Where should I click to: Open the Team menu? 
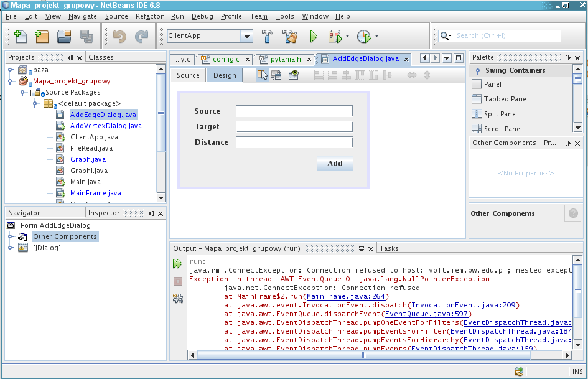click(x=259, y=16)
